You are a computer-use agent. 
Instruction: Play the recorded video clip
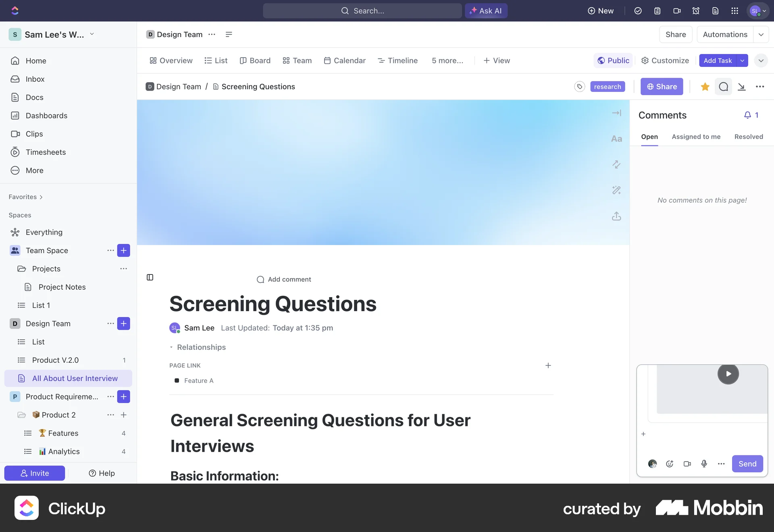tap(728, 374)
